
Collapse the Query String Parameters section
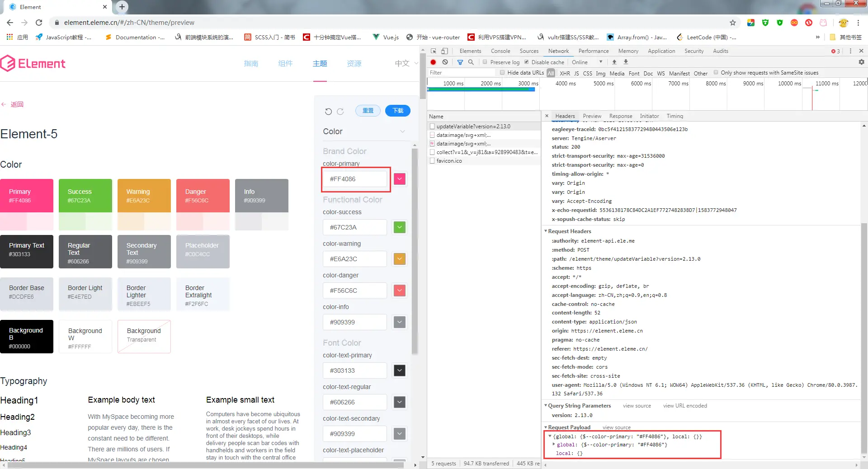pyautogui.click(x=546, y=406)
